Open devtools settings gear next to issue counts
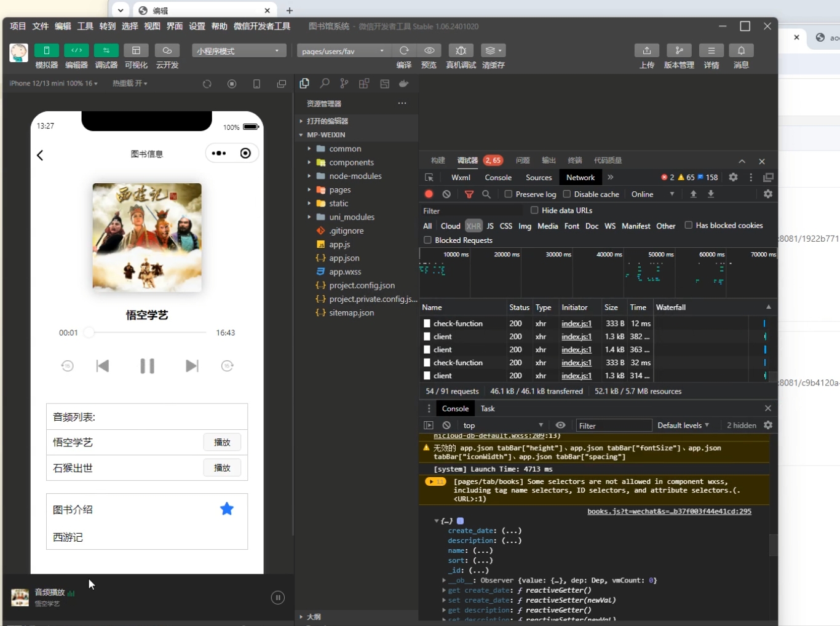Image resolution: width=840 pixels, height=626 pixels. [733, 177]
